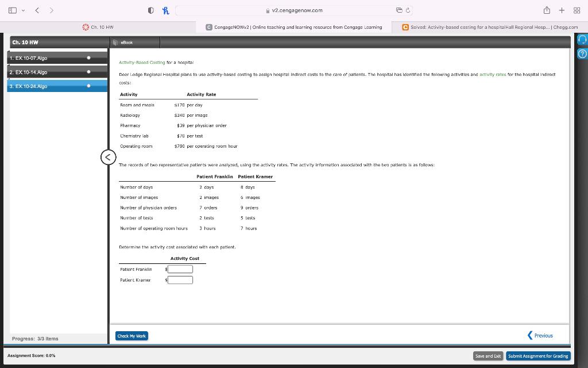
Task: Click Save and Exit button
Action: [488, 356]
